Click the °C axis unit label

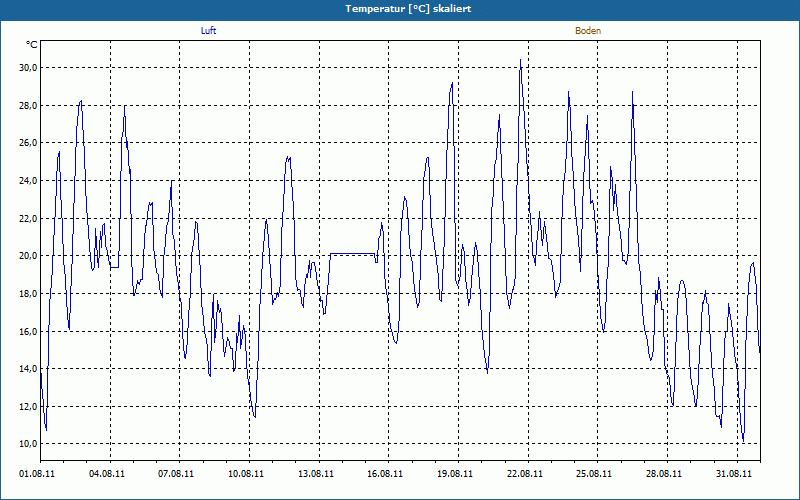(x=32, y=45)
